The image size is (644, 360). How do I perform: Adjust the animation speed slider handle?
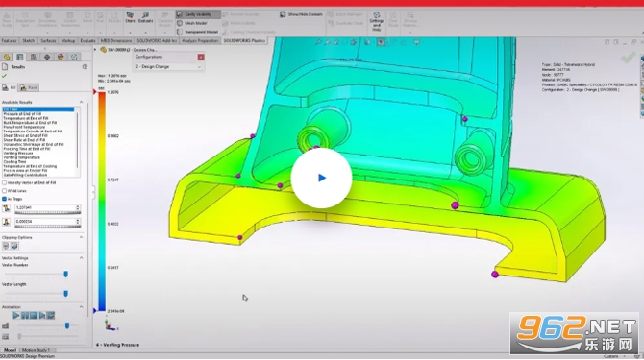(x=67, y=325)
